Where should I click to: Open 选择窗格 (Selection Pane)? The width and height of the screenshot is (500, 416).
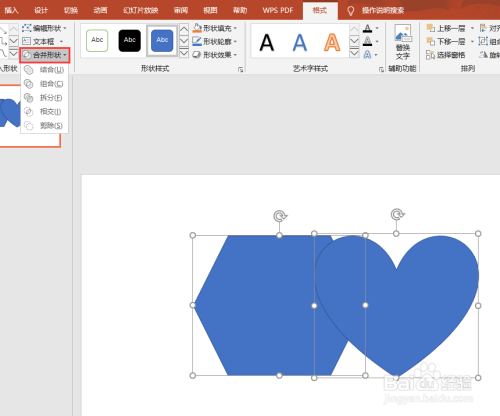445,55
